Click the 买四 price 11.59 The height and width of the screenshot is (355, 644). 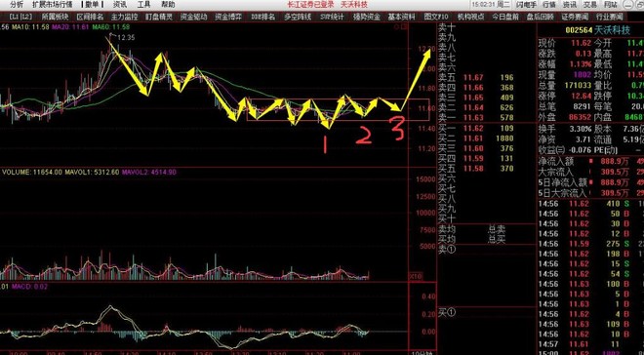coord(472,158)
